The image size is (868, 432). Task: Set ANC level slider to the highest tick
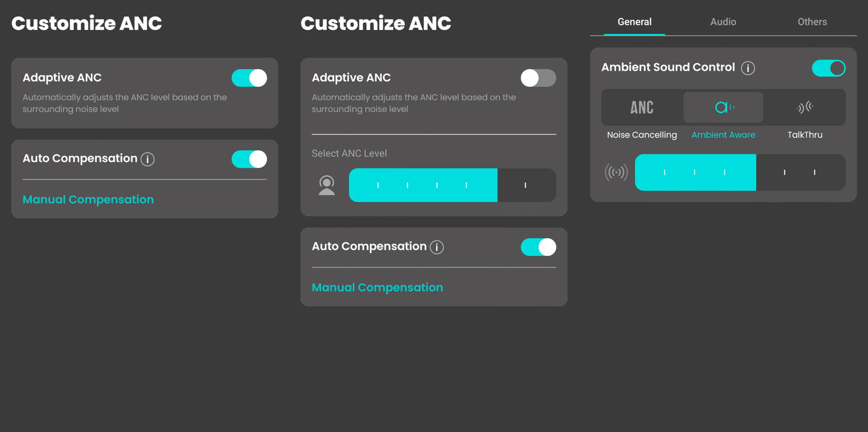(525, 186)
